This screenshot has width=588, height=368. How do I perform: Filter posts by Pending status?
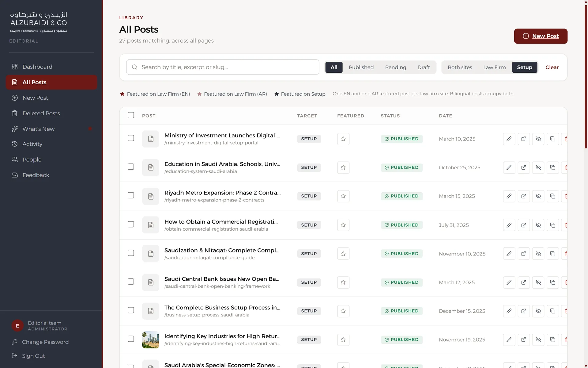click(x=395, y=67)
